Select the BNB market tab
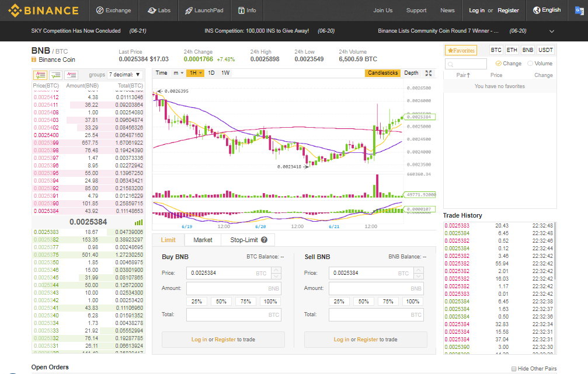 pos(528,50)
